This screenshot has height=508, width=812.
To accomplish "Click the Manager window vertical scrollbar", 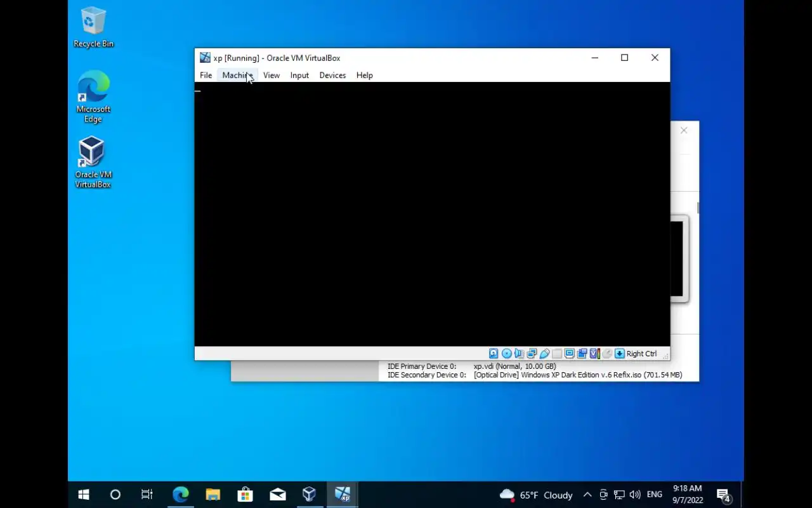I will click(697, 208).
